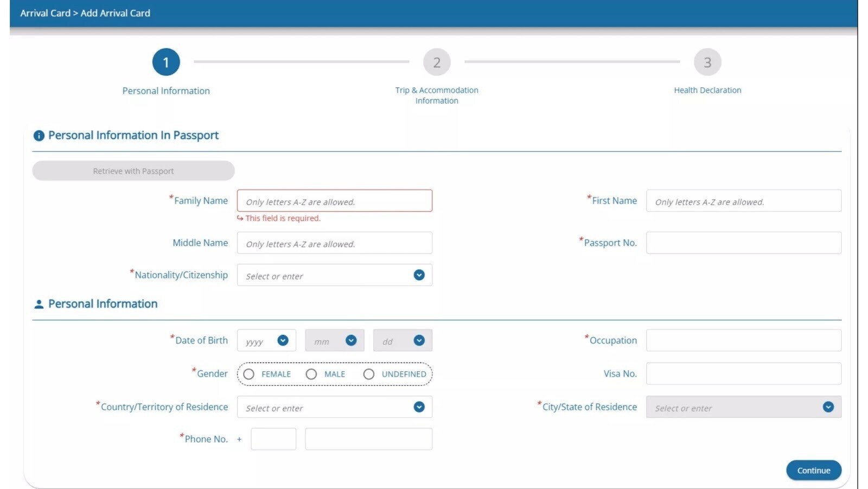Click the Continue button
Viewport: 868px width, 489px height.
813,470
